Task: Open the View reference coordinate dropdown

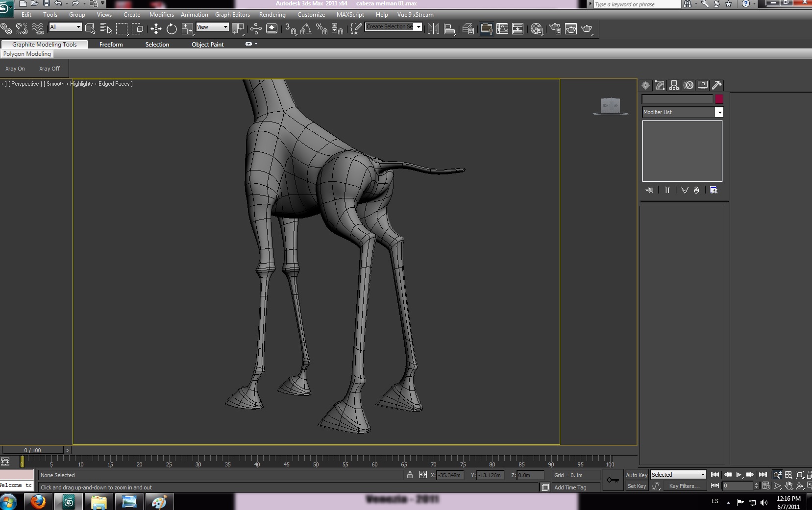Action: click(225, 27)
